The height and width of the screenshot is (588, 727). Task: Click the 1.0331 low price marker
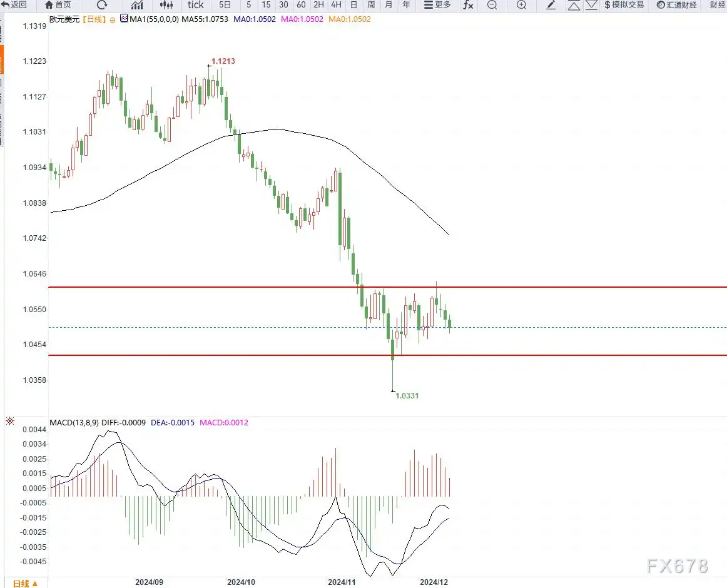(x=407, y=395)
